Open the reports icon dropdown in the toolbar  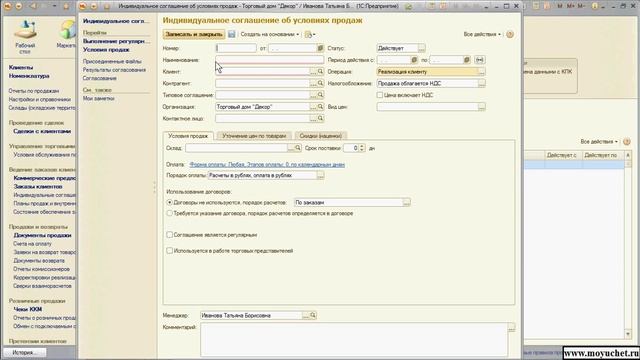coord(310,35)
